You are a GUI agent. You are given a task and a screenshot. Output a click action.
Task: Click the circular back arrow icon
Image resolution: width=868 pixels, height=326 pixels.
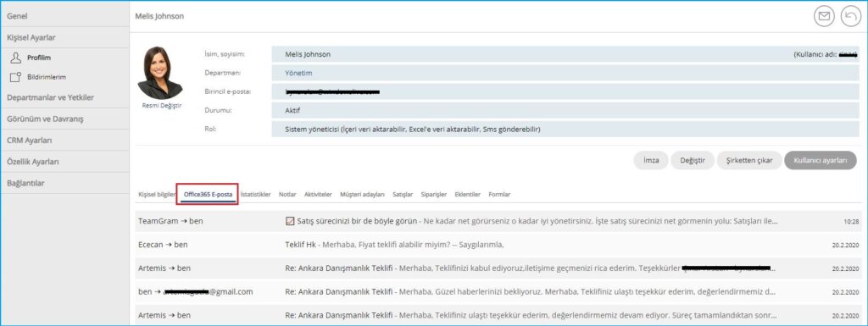coord(851,17)
